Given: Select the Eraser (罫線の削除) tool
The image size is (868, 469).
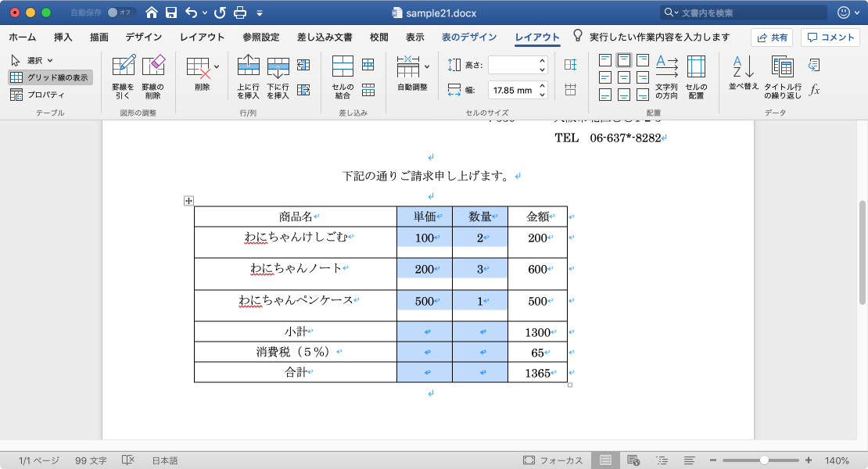Looking at the screenshot, I should tap(152, 77).
